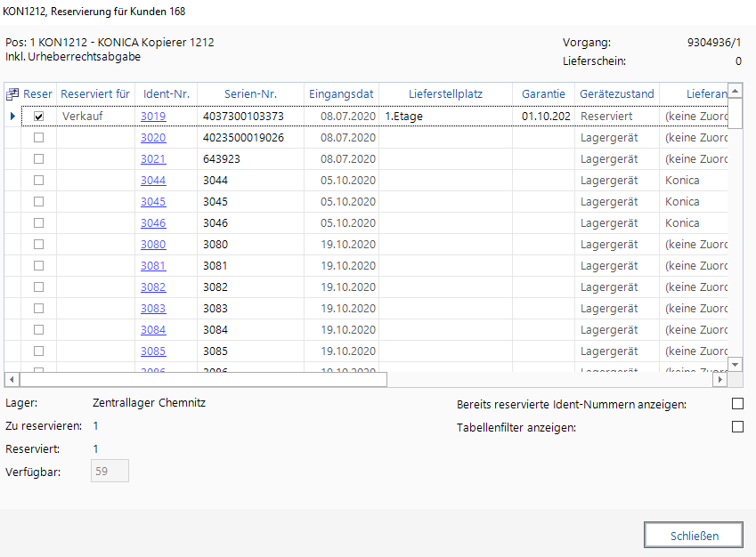The width and height of the screenshot is (756, 557).
Task: Click the column chooser icon in table header
Action: (x=12, y=94)
